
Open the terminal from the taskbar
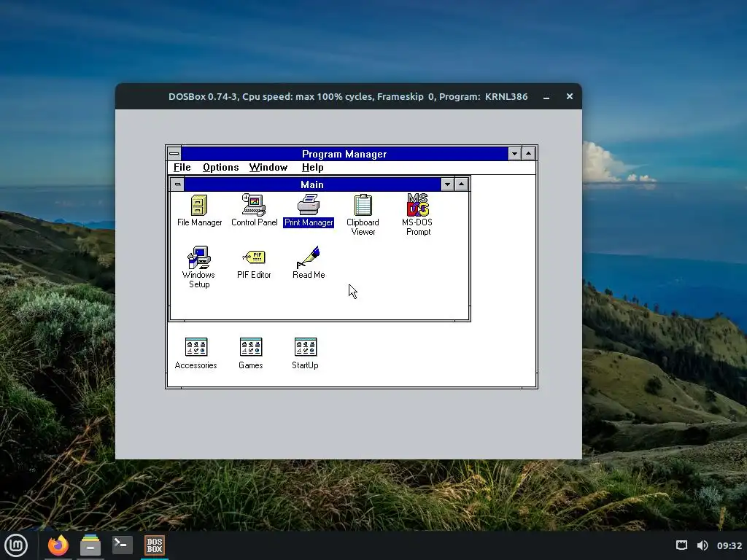(x=123, y=545)
